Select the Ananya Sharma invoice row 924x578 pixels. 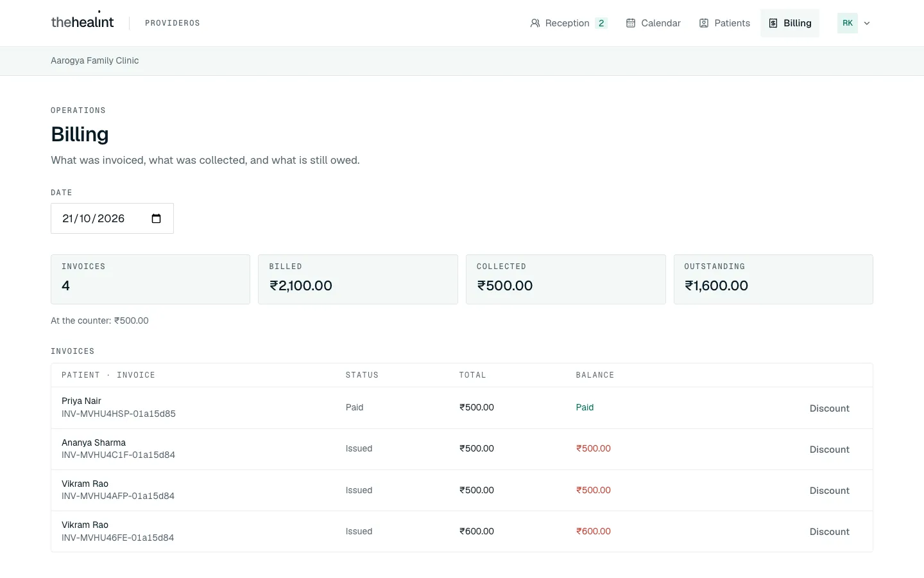tap(462, 449)
